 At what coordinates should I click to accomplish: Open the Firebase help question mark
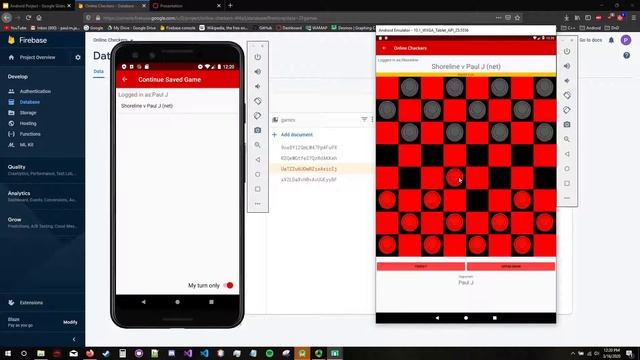pos(627,55)
